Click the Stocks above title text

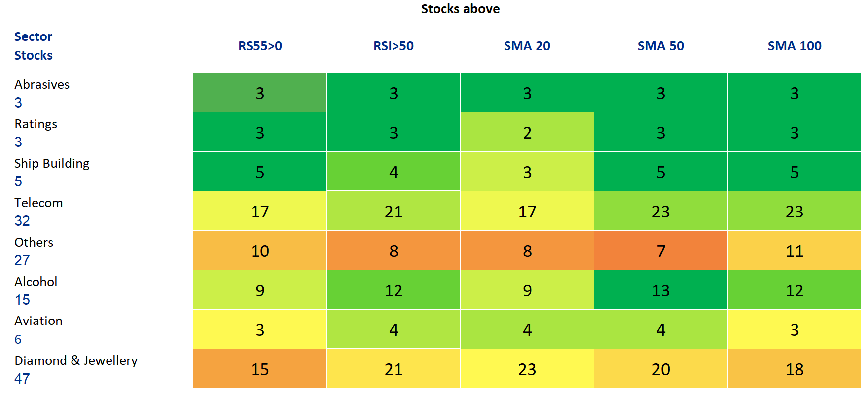pos(460,9)
